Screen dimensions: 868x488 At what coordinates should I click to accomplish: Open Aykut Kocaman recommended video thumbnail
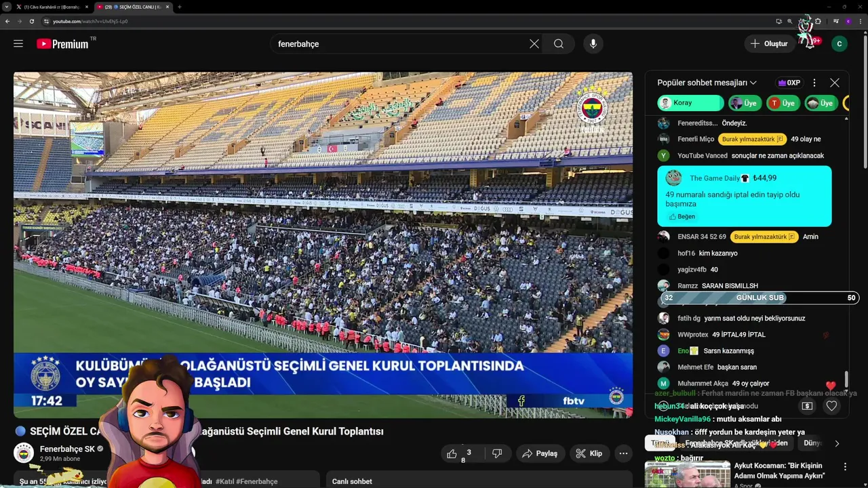coord(688,474)
